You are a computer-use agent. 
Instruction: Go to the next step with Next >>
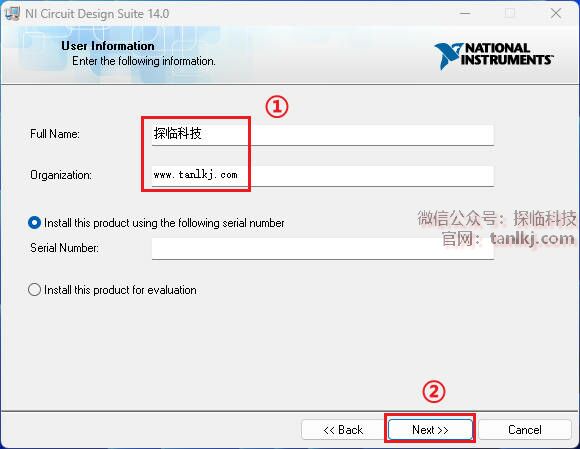(430, 429)
